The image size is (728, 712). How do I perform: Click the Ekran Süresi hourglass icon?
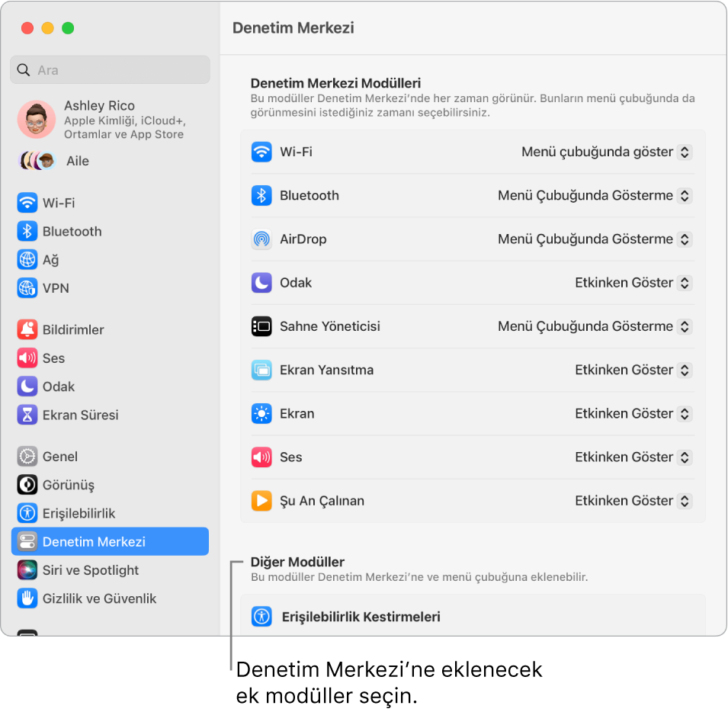27,415
